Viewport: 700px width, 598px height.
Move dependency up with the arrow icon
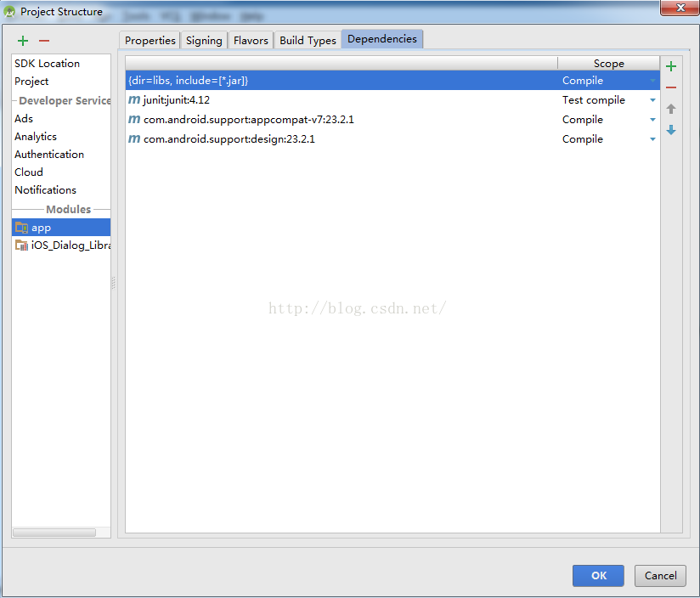tap(670, 109)
